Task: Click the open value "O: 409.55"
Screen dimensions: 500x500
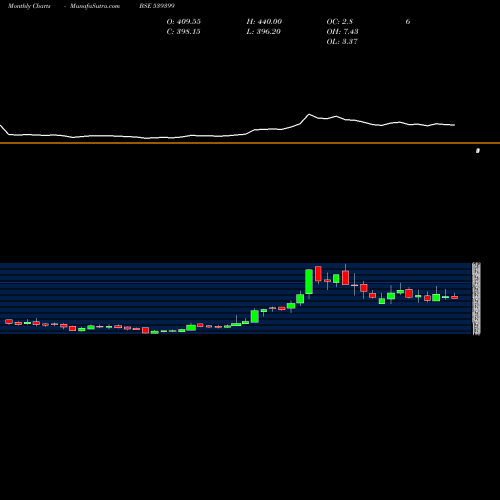Action: coord(183,22)
